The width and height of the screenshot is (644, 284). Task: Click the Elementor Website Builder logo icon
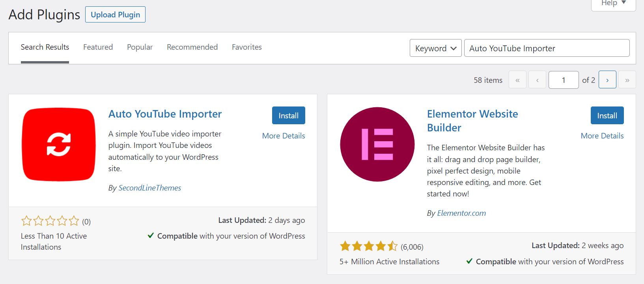coord(377,144)
